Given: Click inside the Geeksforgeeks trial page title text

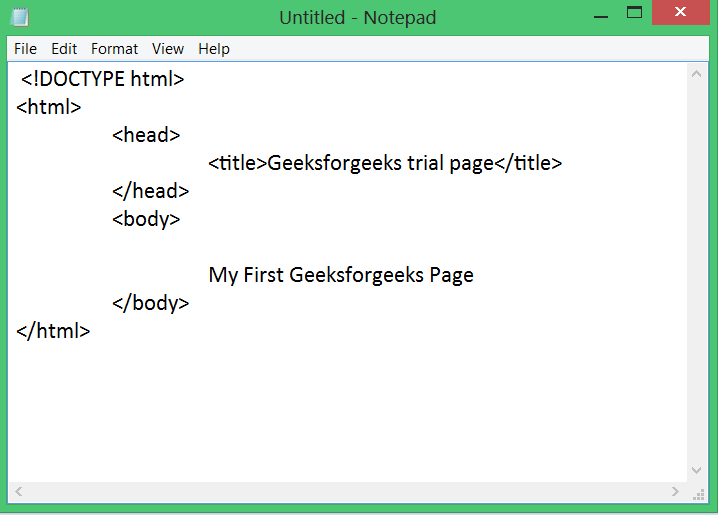Looking at the screenshot, I should pos(381,163).
